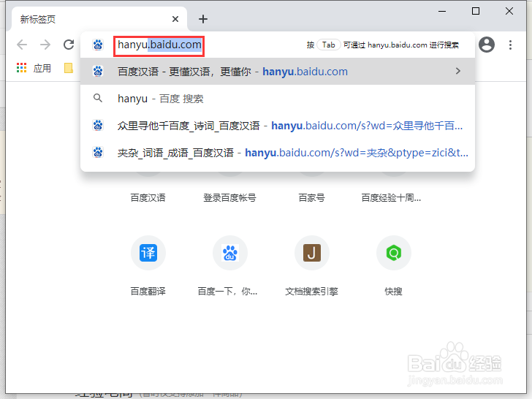Open the Chrome three-dot menu
The width and height of the screenshot is (532, 399).
510,45
